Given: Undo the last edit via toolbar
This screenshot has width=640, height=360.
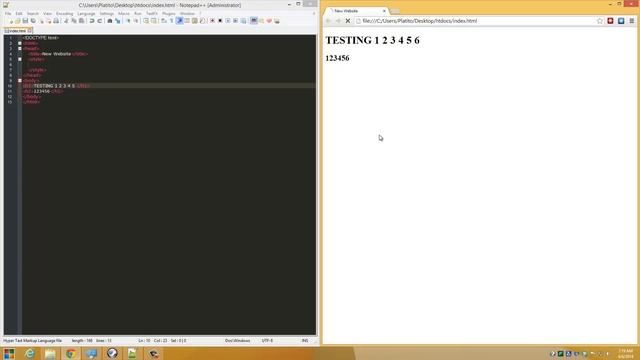Looking at the screenshot, I should 92,21.
